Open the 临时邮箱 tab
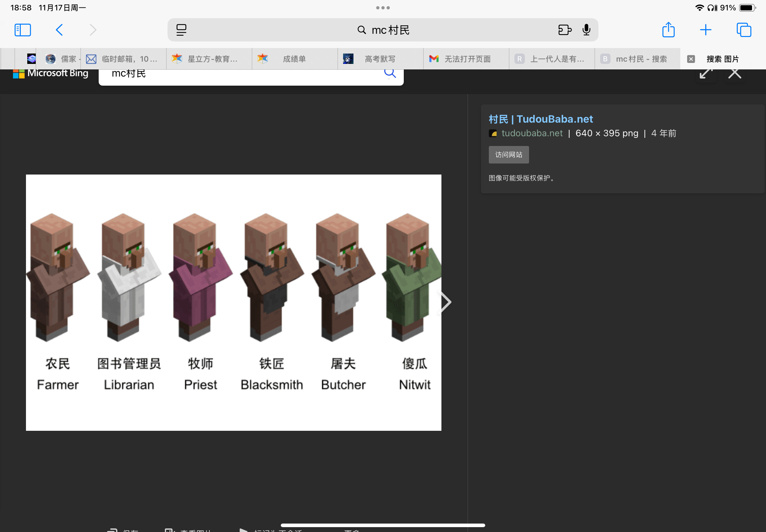 (x=129, y=59)
